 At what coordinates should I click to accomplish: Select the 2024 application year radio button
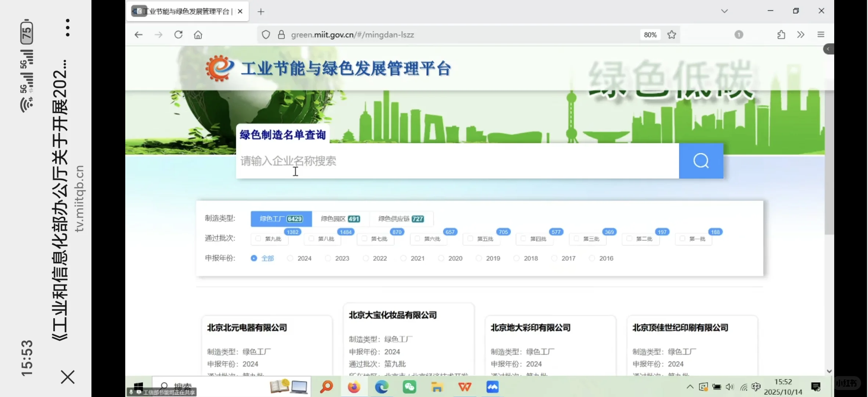290,258
